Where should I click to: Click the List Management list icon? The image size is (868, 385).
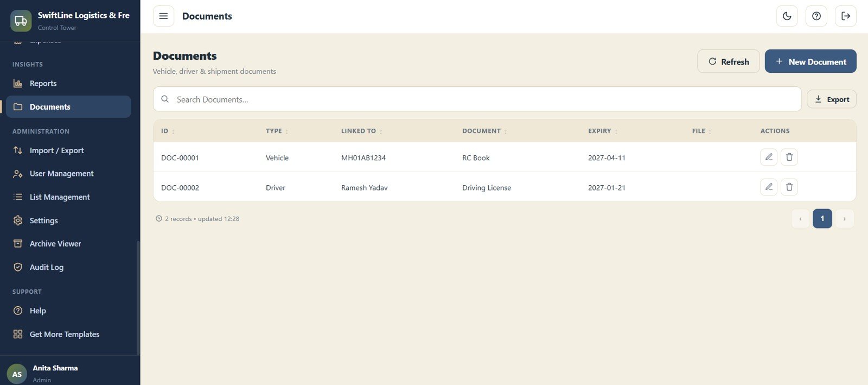(18, 197)
